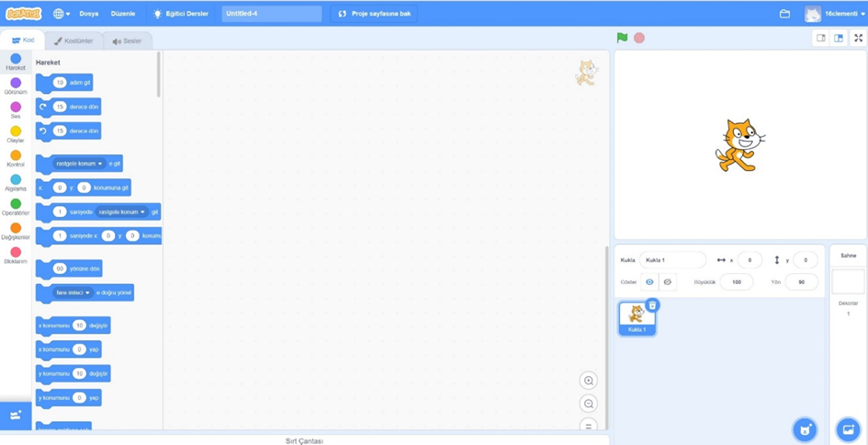The height and width of the screenshot is (445, 868).
Task: Switch to large stage layout
Action: point(839,39)
